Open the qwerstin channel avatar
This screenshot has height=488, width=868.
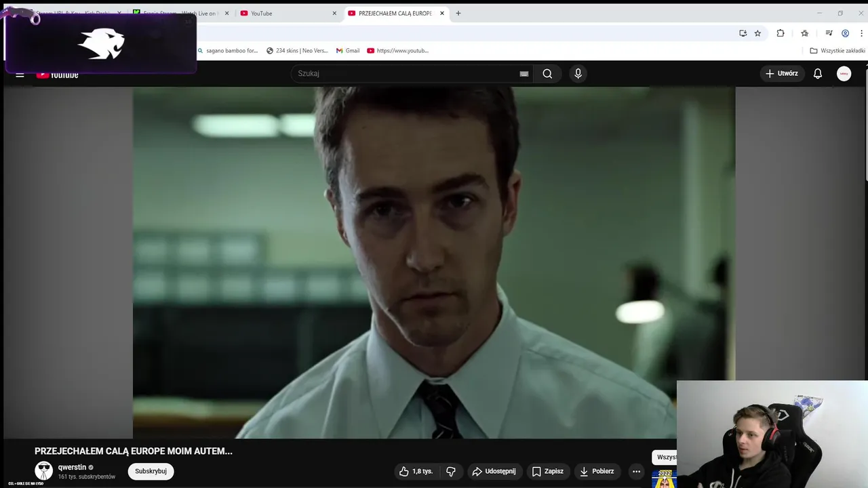coord(43,471)
